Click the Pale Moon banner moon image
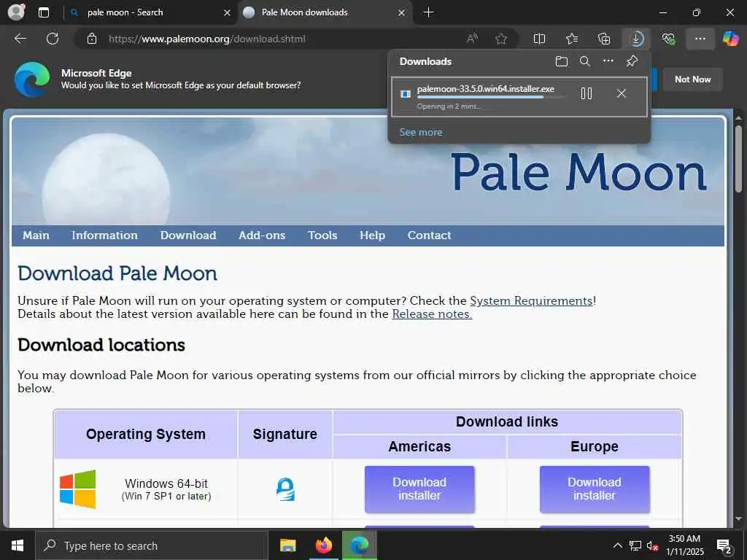This screenshot has height=560, width=747. click(106, 179)
